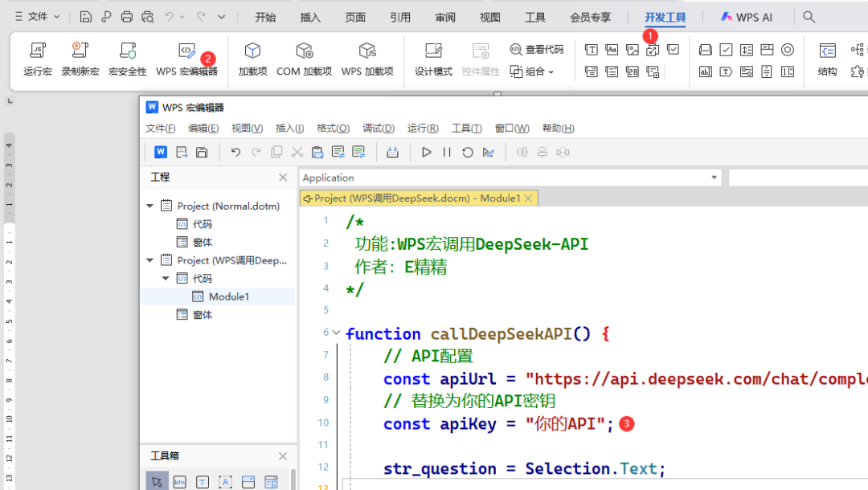
Task: Select the pointer tool in 工具箱
Action: coord(157,482)
